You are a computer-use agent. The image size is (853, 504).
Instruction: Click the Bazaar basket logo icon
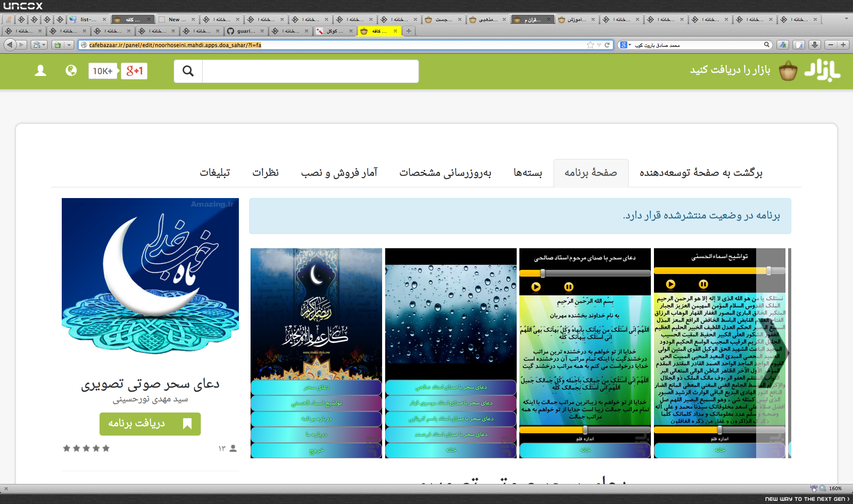click(788, 71)
